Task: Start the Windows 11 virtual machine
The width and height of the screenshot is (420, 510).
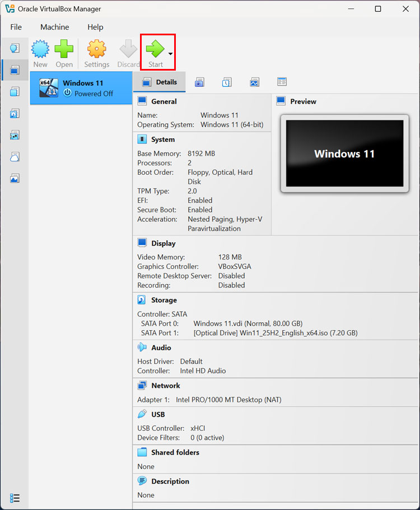Action: 155,53
